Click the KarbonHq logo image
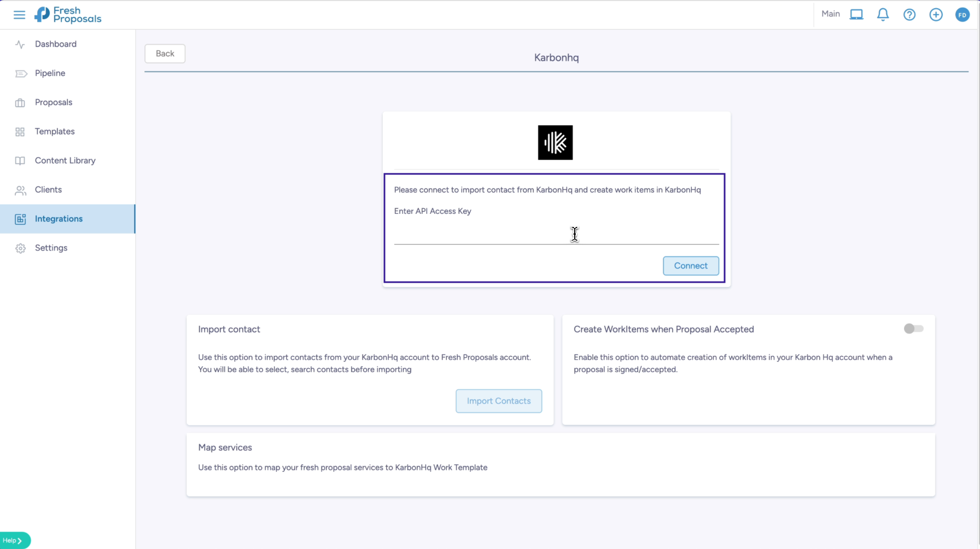980x549 pixels. 555,143
